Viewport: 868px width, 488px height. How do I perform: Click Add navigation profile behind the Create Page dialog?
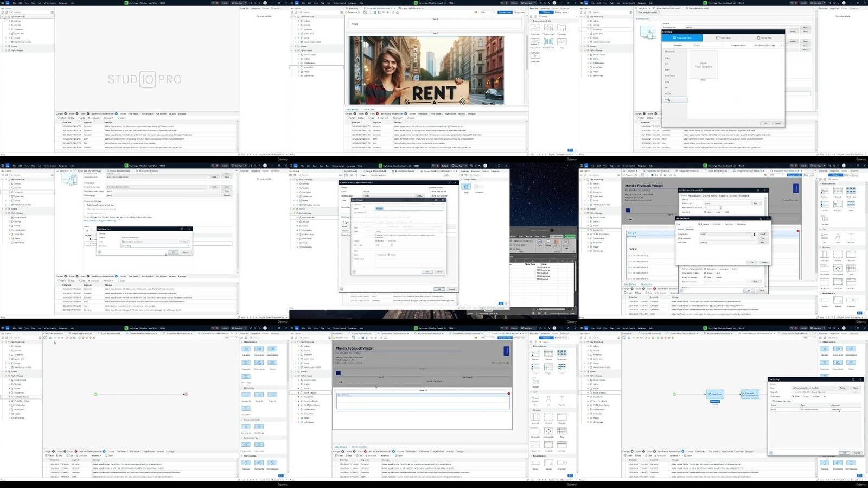click(x=648, y=12)
